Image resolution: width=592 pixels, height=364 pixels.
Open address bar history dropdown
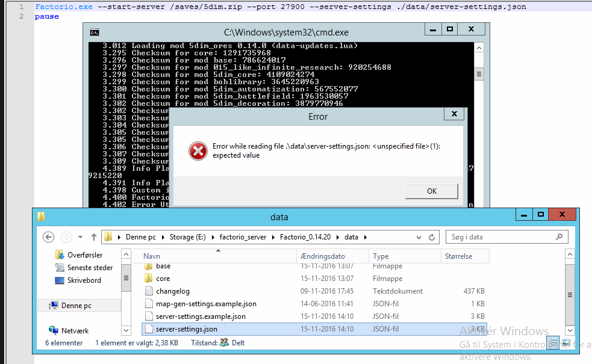tap(419, 237)
